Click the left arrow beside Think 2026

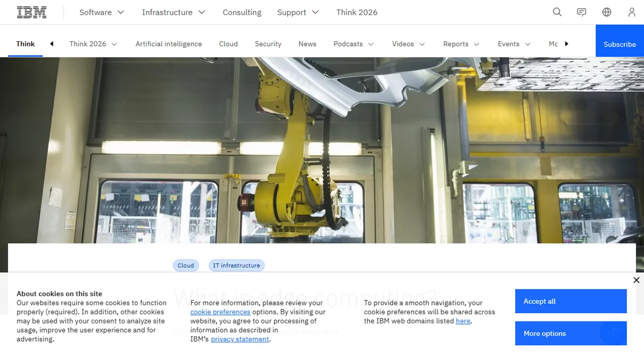tap(51, 43)
